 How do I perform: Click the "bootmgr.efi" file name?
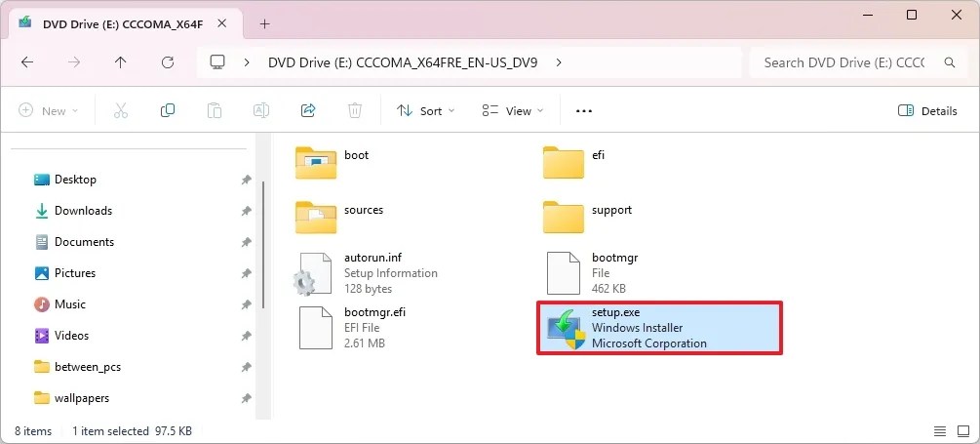click(x=375, y=312)
